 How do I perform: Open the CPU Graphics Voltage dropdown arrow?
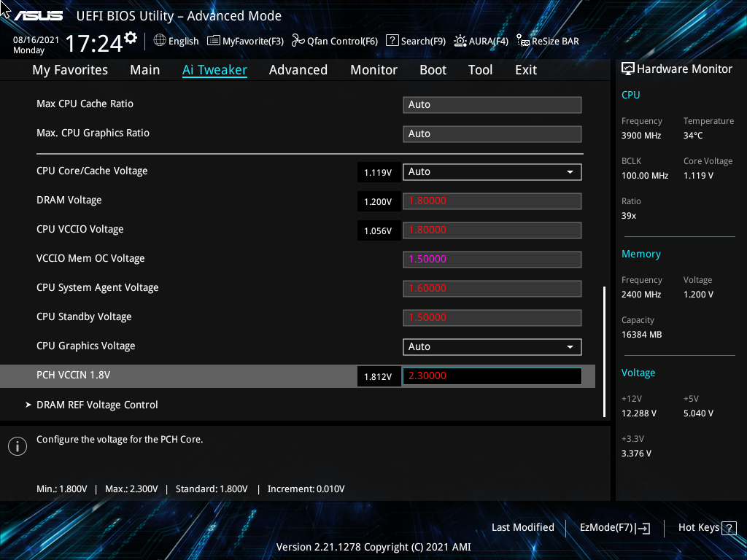[x=570, y=346]
